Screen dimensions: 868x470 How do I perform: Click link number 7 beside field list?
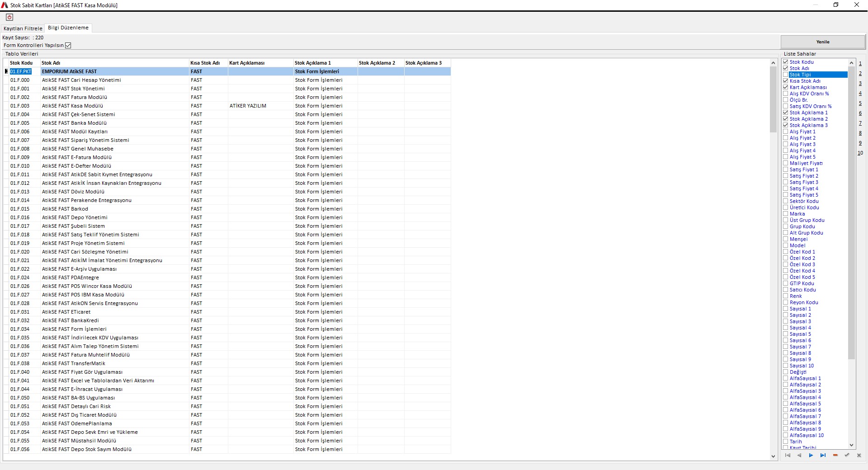coord(860,123)
